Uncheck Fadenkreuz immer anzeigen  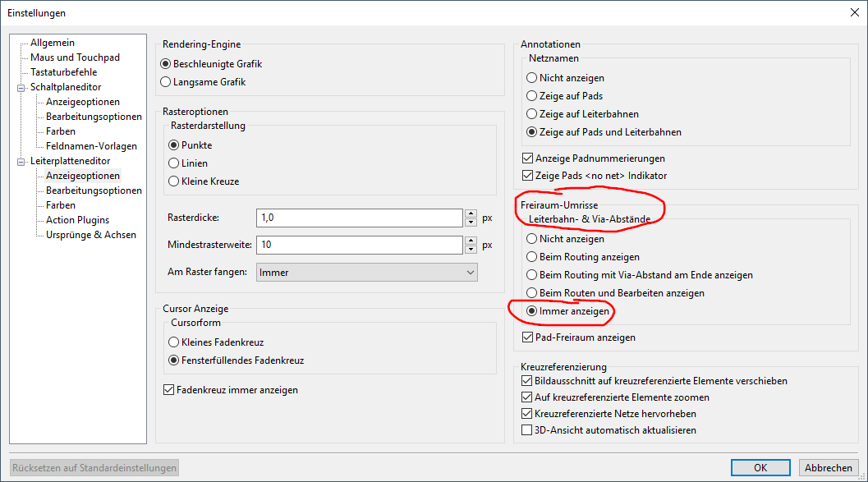click(231, 390)
